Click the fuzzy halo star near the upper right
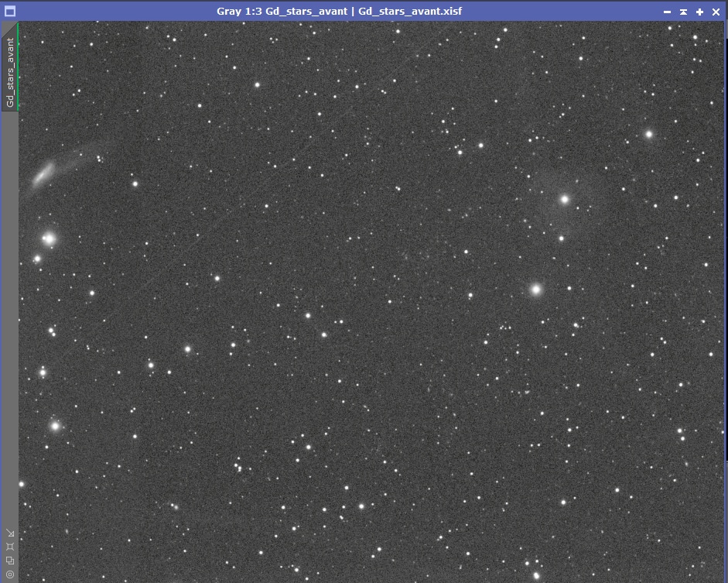This screenshot has height=583, width=728. (x=564, y=198)
